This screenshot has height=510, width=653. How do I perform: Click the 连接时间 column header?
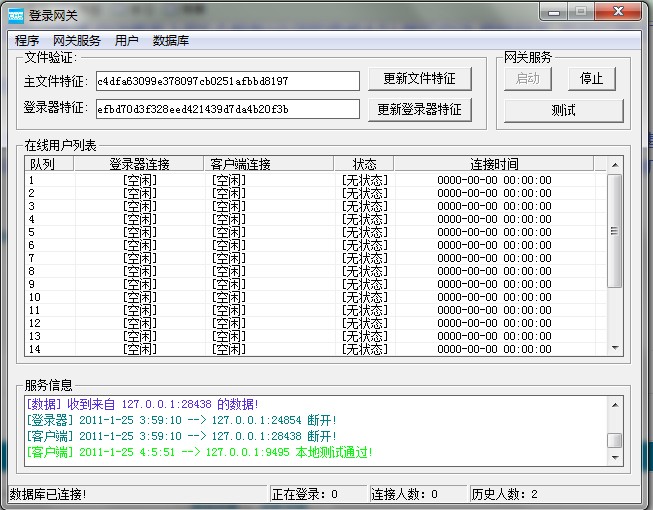point(494,164)
